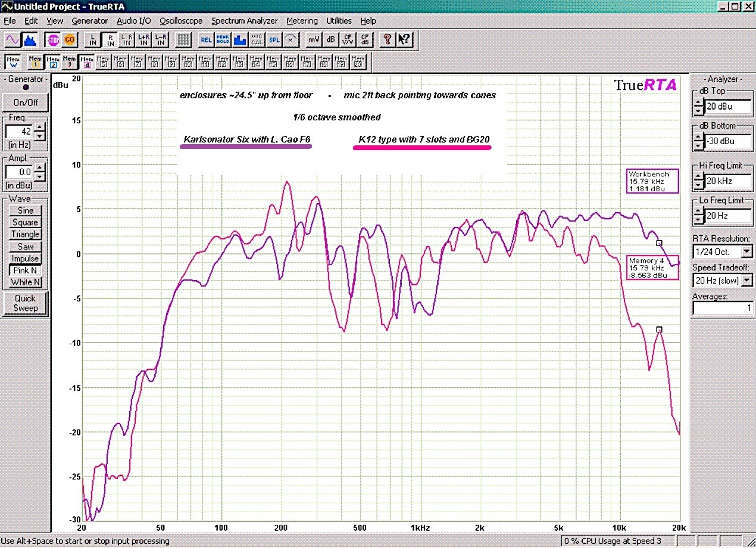Screen dimensions: 756x548
Task: Select the mV units icon
Action: 313,40
